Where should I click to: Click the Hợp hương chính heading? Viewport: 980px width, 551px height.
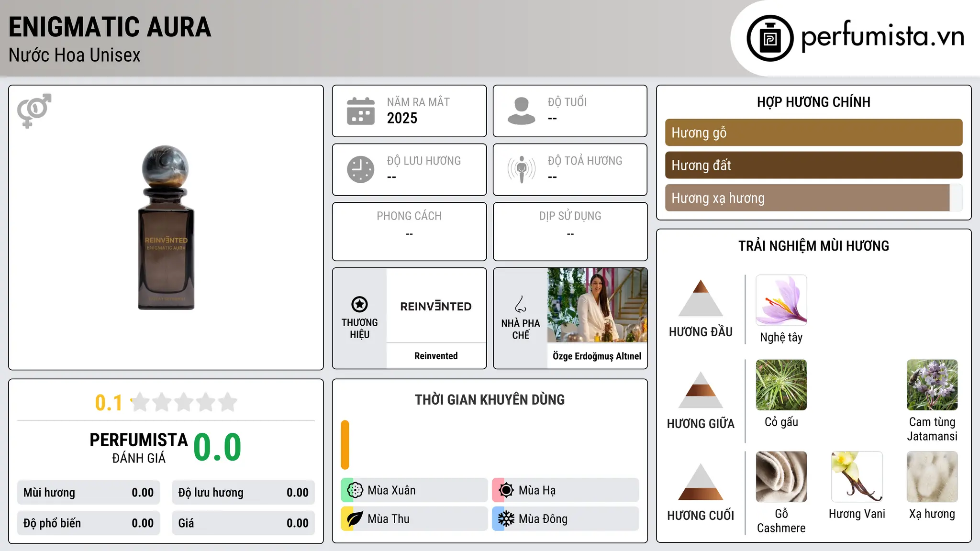pyautogui.click(x=813, y=102)
